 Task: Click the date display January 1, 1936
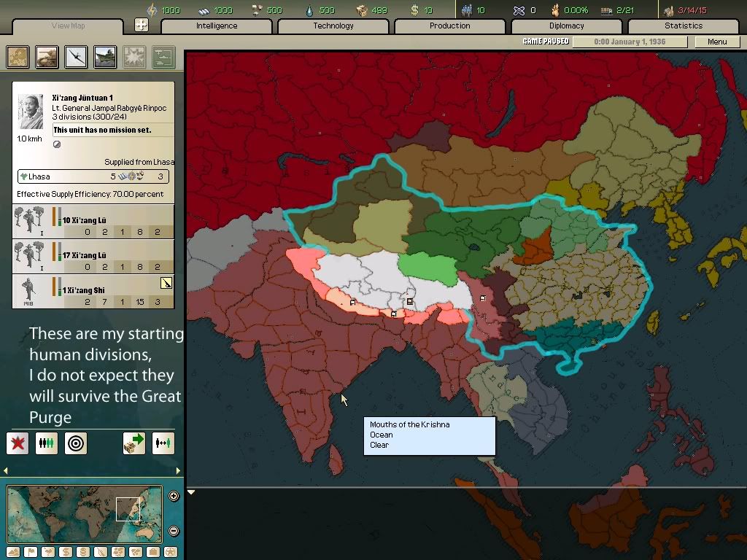[x=630, y=42]
